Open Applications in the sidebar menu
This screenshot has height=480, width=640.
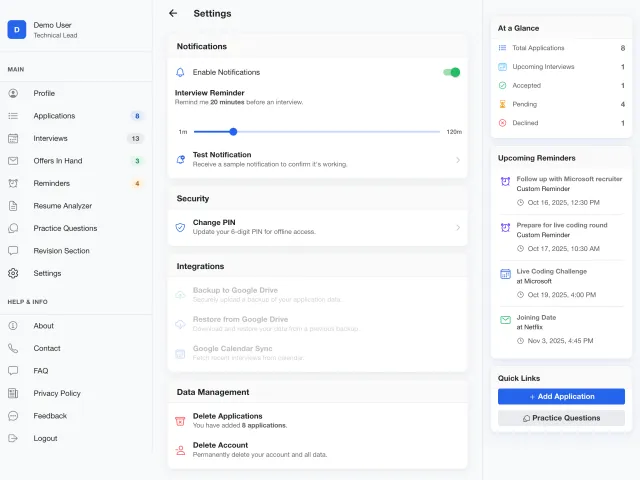76,116
